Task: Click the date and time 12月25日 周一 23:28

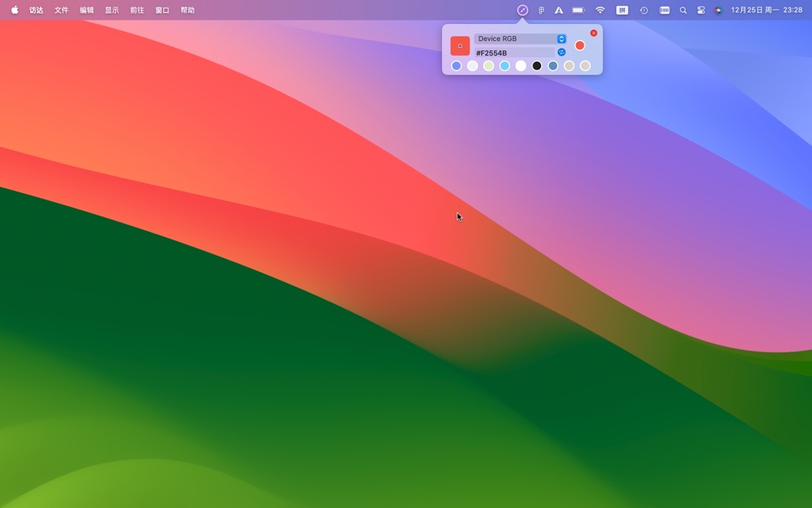Action: [767, 10]
